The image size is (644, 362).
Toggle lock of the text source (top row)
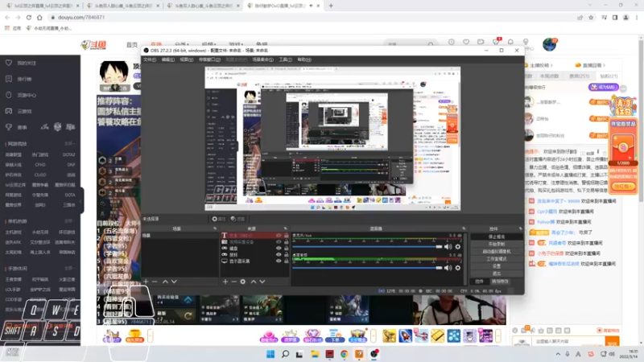coord(287,236)
